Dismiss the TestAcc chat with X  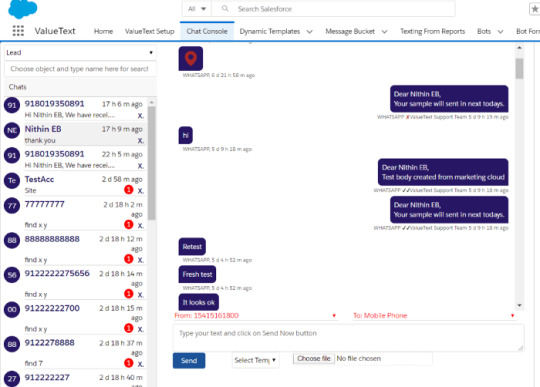click(141, 190)
